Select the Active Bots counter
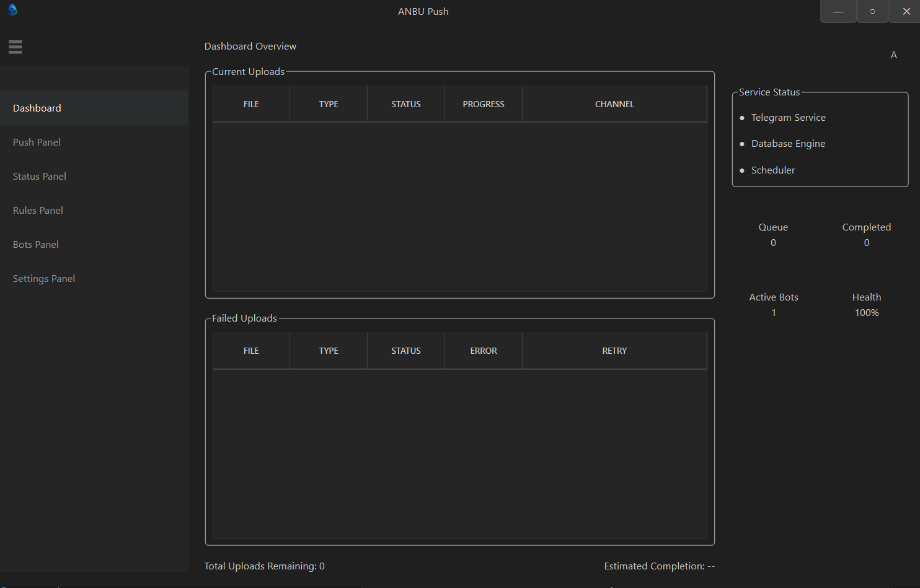 pyautogui.click(x=773, y=304)
